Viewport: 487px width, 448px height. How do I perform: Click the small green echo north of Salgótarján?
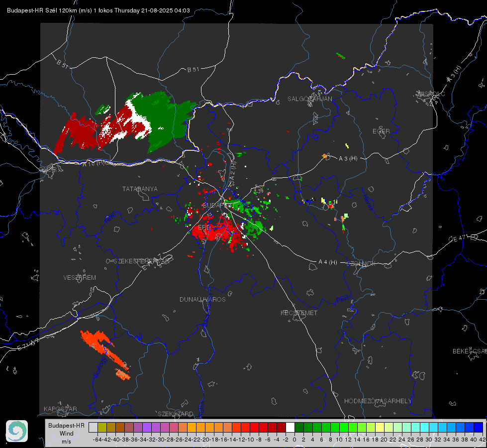pyautogui.click(x=341, y=56)
